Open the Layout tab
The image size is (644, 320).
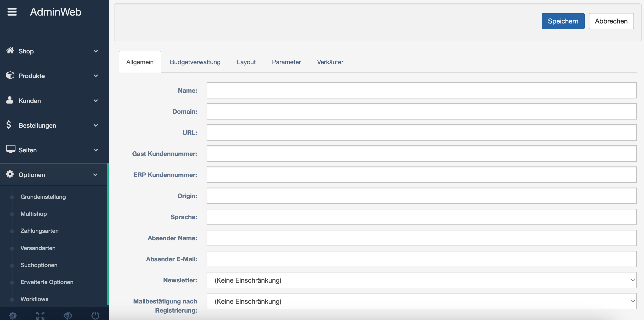(x=246, y=62)
